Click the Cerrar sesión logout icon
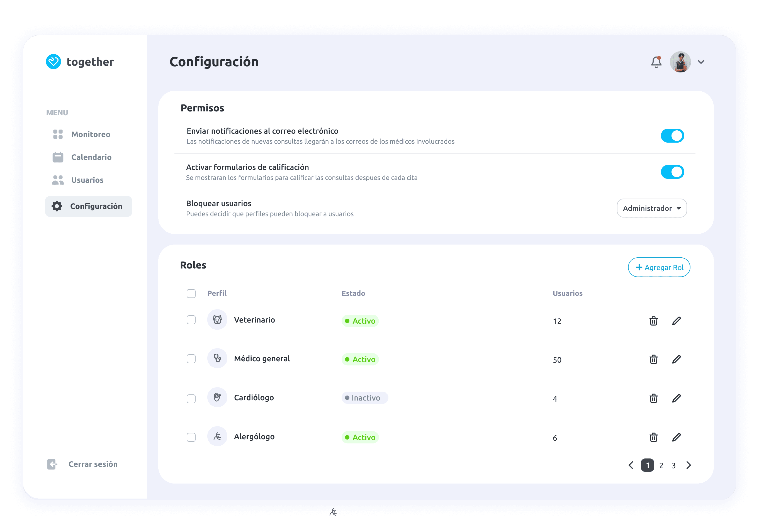Image resolution: width=764 pixels, height=532 pixels. click(x=52, y=464)
